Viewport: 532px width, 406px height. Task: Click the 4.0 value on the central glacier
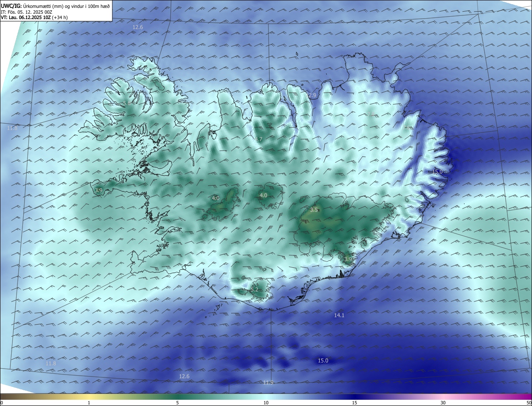coord(263,195)
